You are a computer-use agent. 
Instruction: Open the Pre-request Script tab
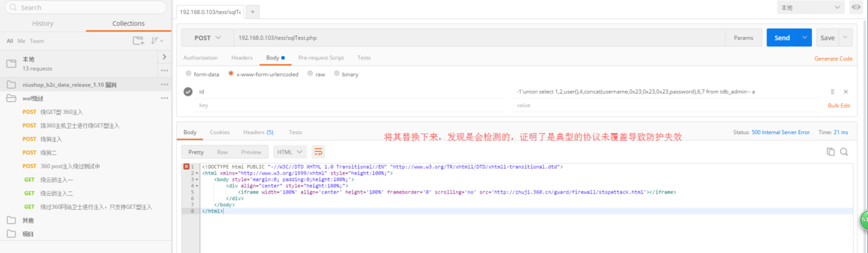(x=321, y=58)
